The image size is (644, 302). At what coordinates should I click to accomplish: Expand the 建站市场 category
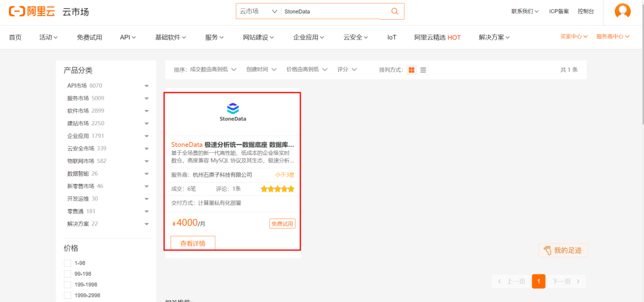tap(147, 124)
